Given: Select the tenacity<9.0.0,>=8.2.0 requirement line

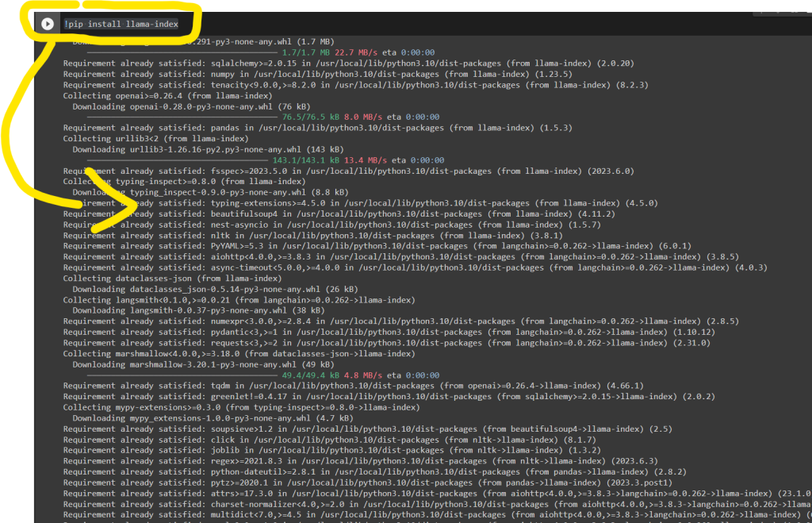Looking at the screenshot, I should point(356,85).
